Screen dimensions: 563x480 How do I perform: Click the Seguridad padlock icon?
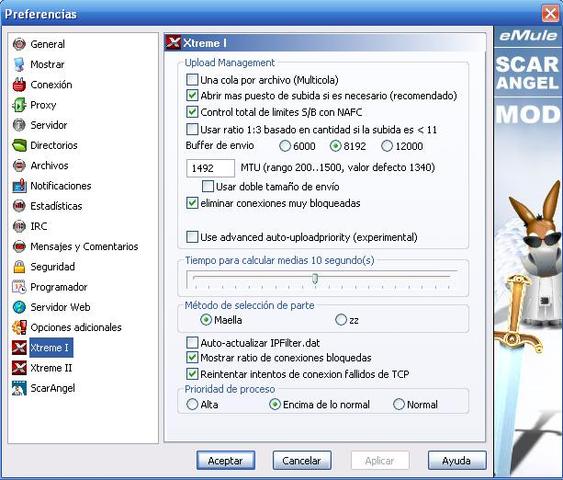point(19,267)
